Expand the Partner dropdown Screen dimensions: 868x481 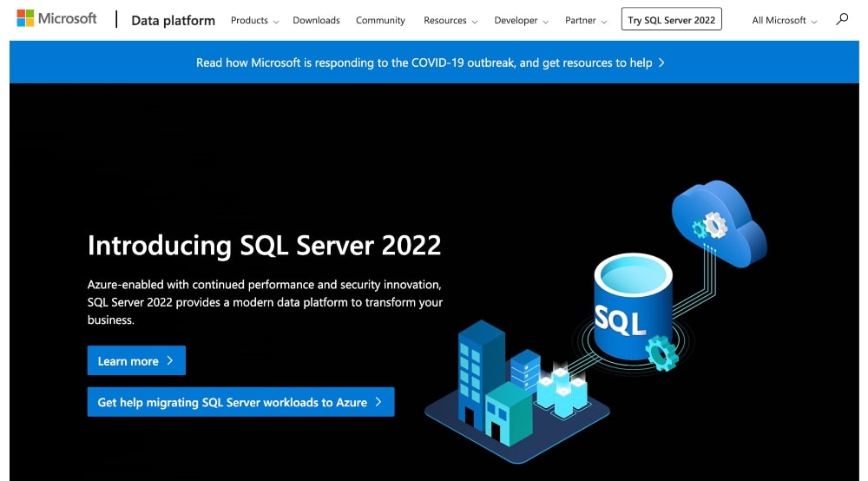pos(586,21)
